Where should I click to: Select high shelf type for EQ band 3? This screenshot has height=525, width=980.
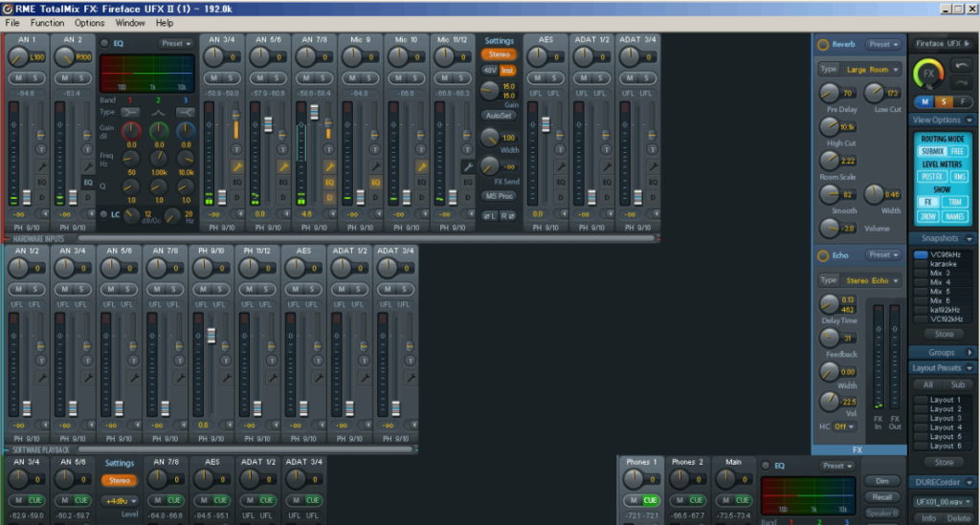pyautogui.click(x=186, y=112)
